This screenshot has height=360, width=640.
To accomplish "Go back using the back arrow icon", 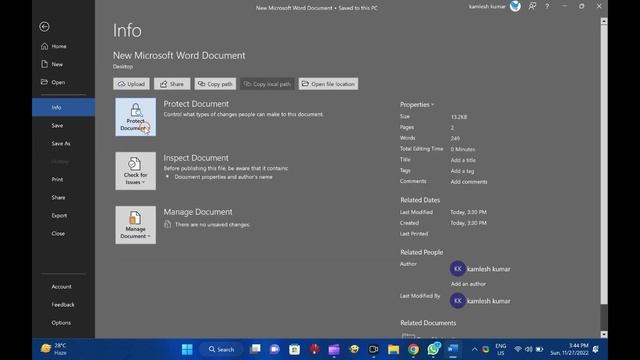I will coord(44,27).
